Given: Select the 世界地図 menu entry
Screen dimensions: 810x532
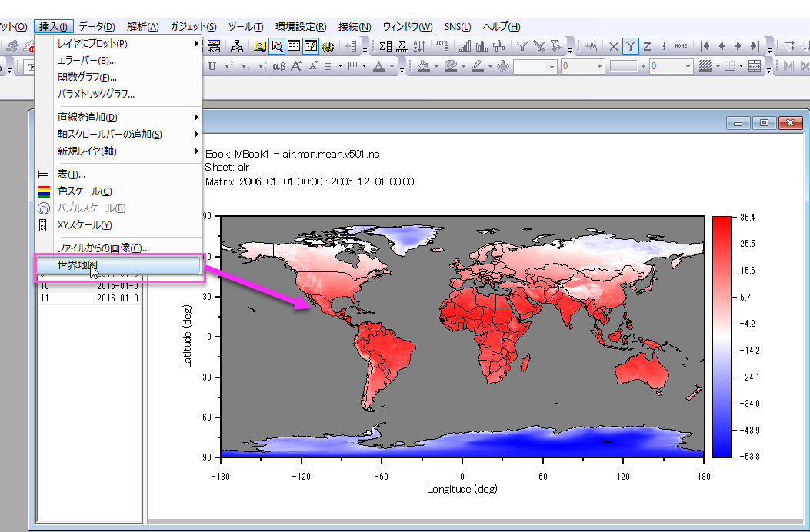Looking at the screenshot, I should point(118,265).
